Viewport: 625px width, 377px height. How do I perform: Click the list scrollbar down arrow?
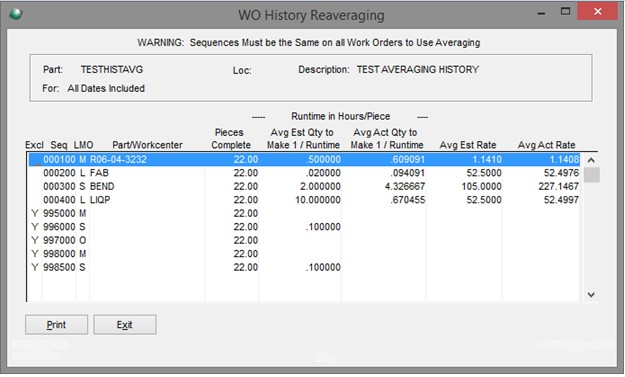(591, 295)
